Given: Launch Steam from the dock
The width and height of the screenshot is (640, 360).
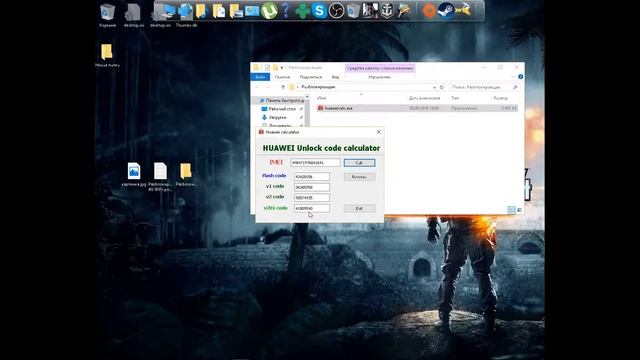Looking at the screenshot, I should coord(445,11).
